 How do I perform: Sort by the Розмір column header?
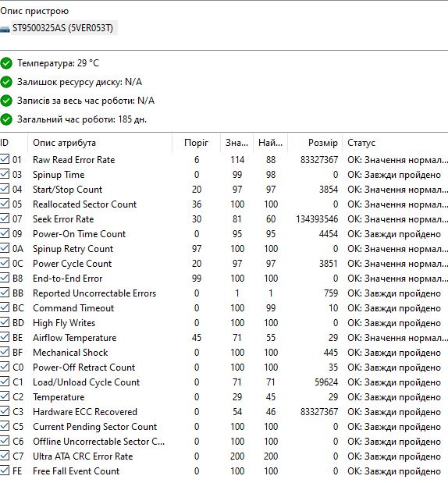(315, 143)
